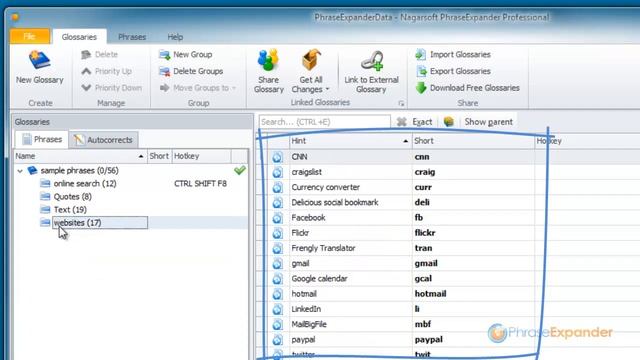The image size is (640, 360).
Task: Open Move Groups to dropdown
Action: pos(198,88)
